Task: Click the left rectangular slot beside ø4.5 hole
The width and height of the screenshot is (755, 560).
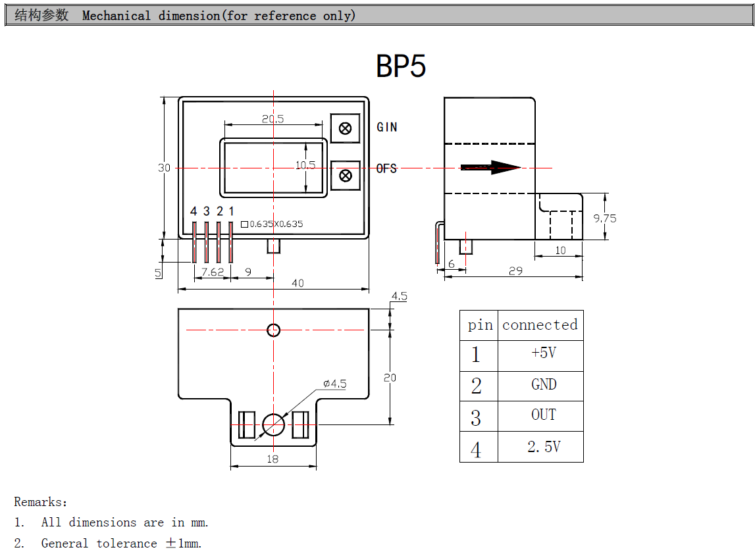Action: click(x=246, y=425)
